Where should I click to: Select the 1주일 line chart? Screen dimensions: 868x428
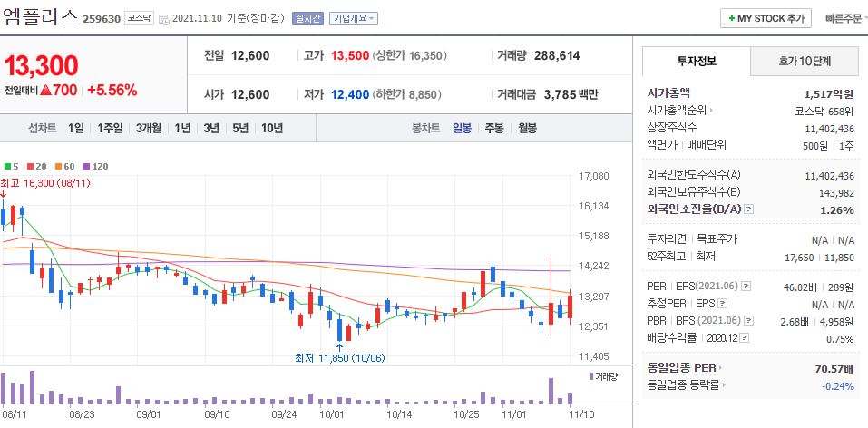coord(110,129)
